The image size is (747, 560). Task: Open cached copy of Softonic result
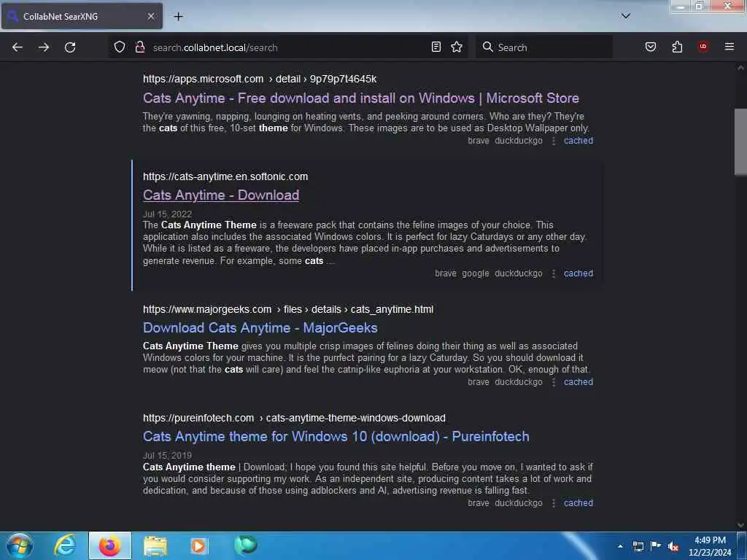(578, 273)
